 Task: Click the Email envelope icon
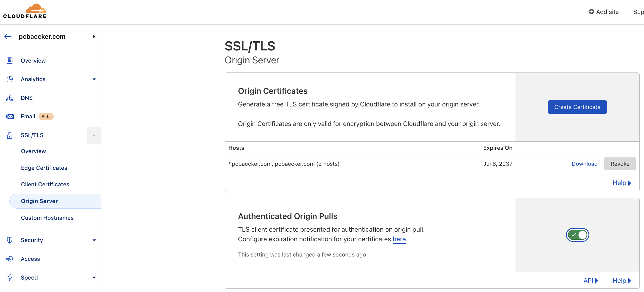point(10,116)
